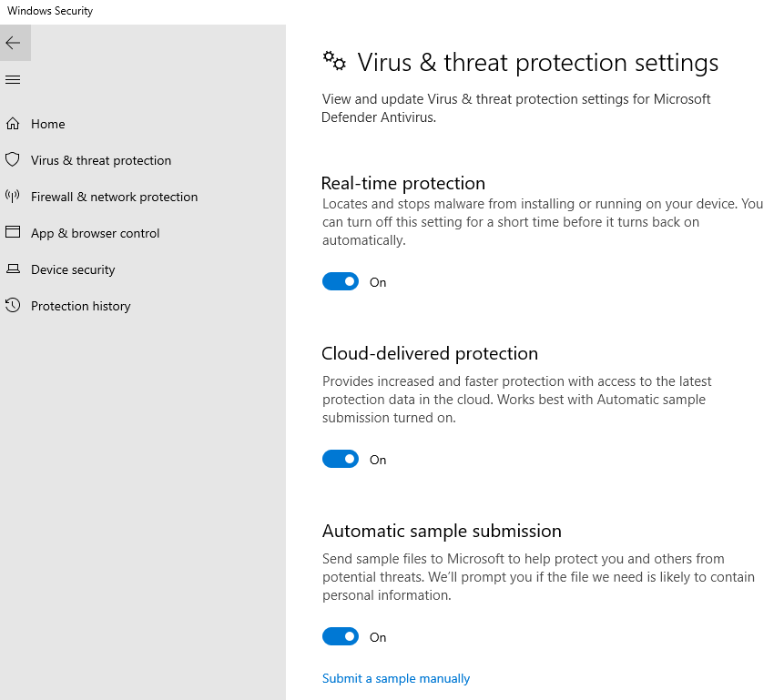Click the App & browser window icon
The width and height of the screenshot is (784, 700).
coord(13,232)
